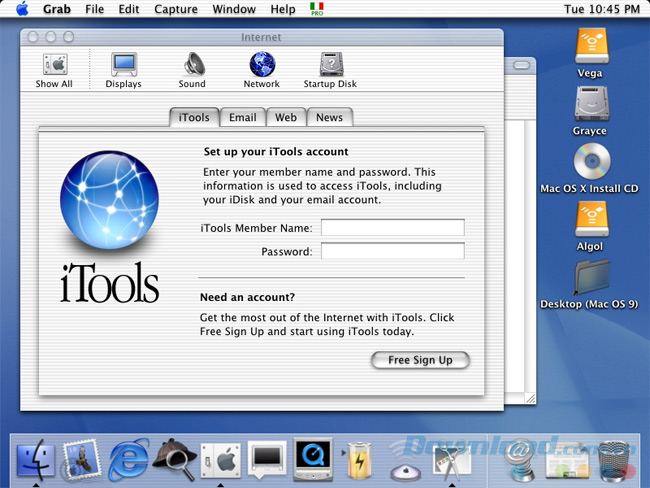Open the Displays preference pane
Image resolution: width=650 pixels, height=488 pixels.
pos(124,66)
